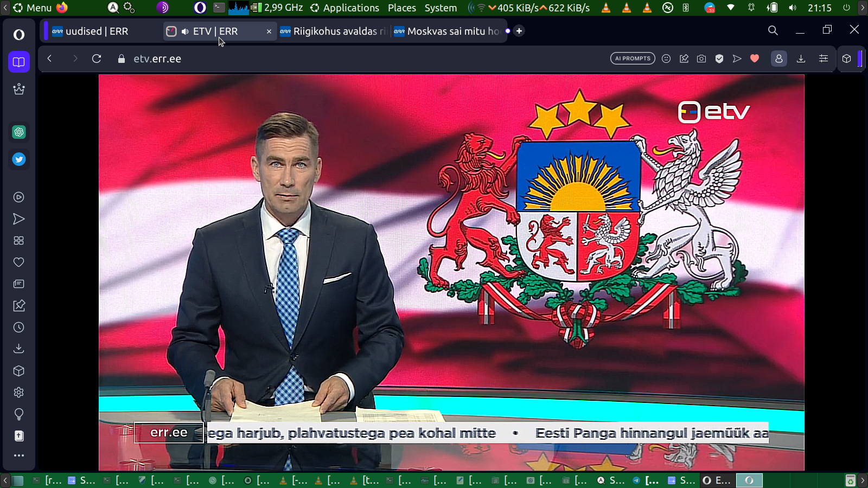Switch to the 'ETV | ERR' tab

pos(220,31)
